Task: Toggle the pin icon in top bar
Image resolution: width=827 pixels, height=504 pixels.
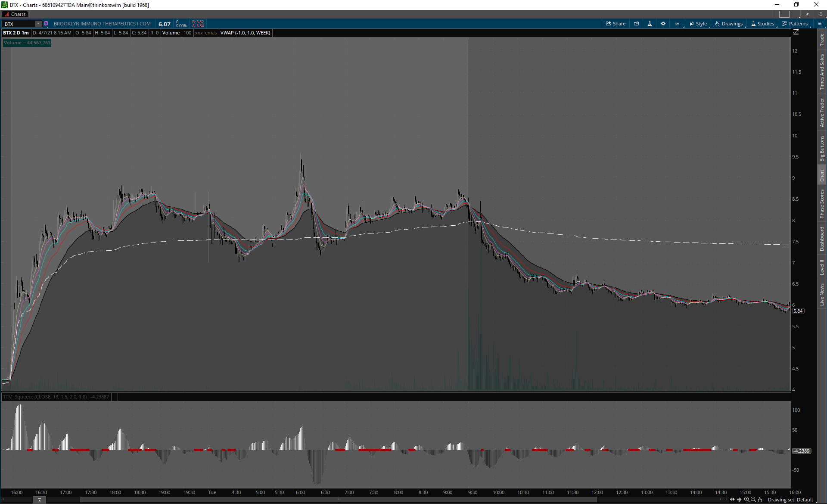Action: (807, 14)
